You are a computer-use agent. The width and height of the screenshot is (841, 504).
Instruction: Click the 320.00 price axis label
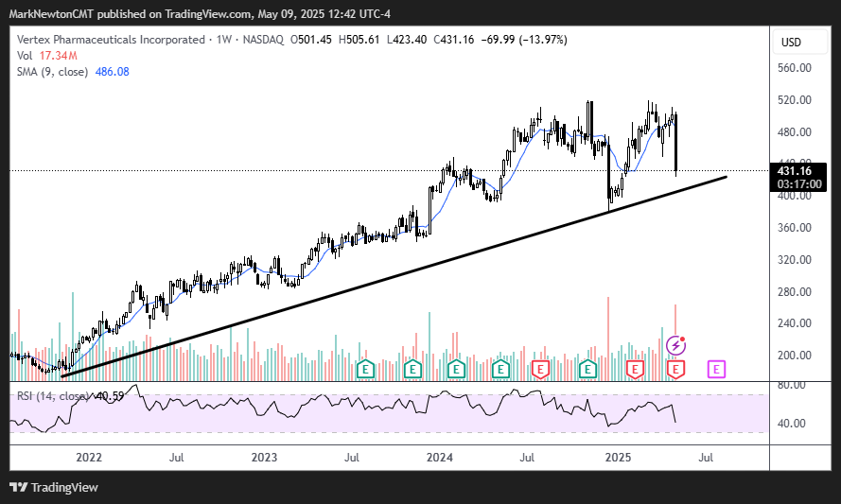[x=795, y=259]
